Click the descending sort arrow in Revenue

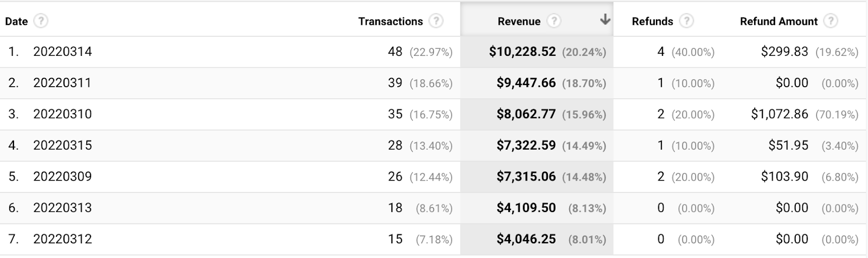point(605,21)
